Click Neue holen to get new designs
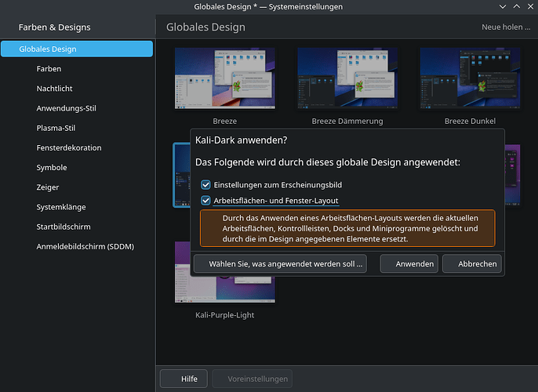Screen dimensions: 538x392 tap(506, 27)
